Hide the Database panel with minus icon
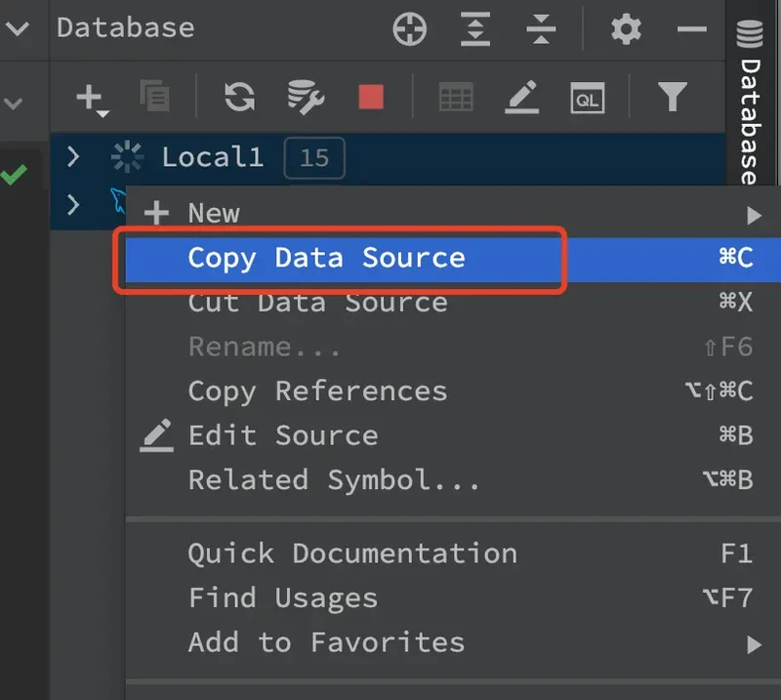 click(691, 30)
